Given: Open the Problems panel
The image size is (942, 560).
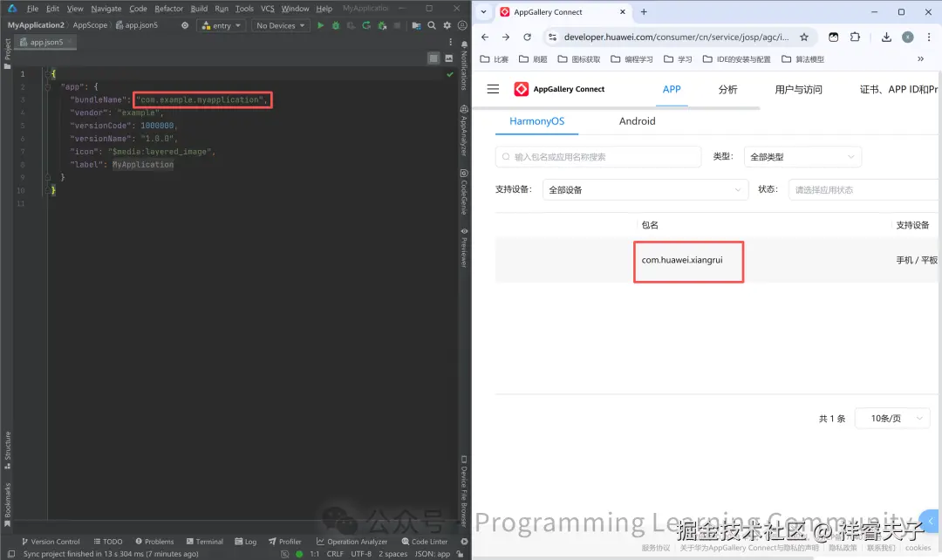Looking at the screenshot, I should 154,541.
